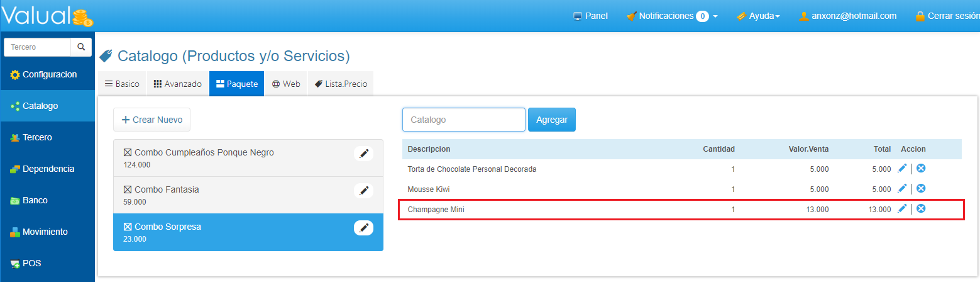The image size is (980, 282).
Task: Edit the Combo Sorpresa package
Action: [x=363, y=228]
